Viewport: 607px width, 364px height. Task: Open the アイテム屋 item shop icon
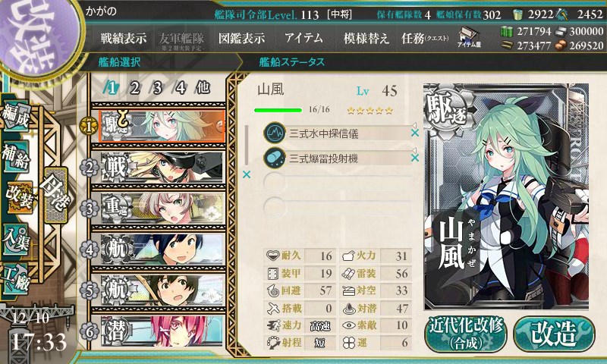469,37
